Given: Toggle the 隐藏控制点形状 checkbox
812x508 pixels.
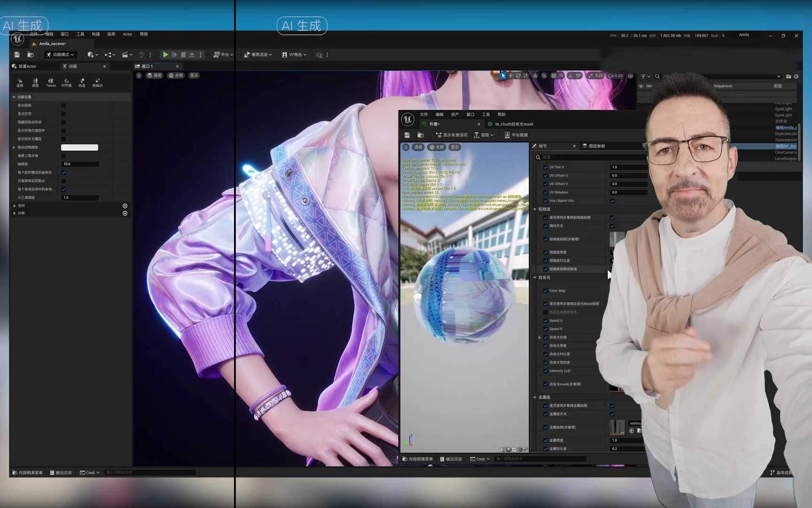Looking at the screenshot, I should pyautogui.click(x=63, y=122).
